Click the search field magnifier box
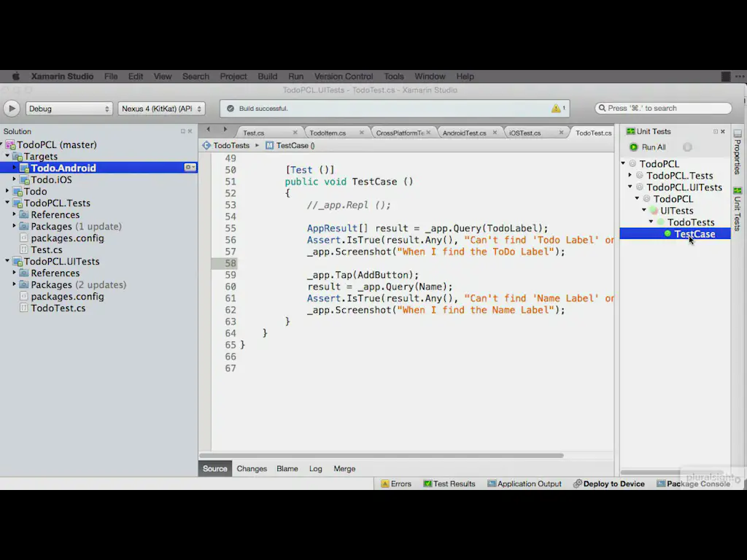The height and width of the screenshot is (560, 747). (x=663, y=108)
